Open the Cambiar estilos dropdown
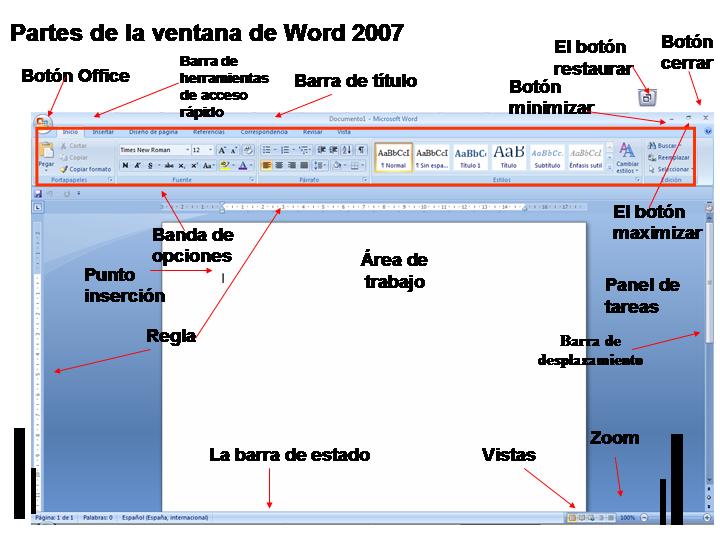This screenshot has height=540, width=720. coord(627,158)
